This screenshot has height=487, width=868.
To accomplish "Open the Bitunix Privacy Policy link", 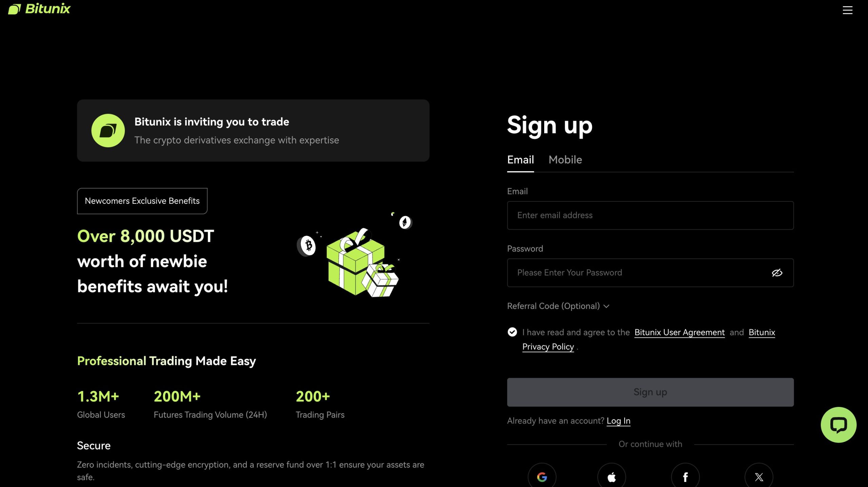I will (548, 347).
